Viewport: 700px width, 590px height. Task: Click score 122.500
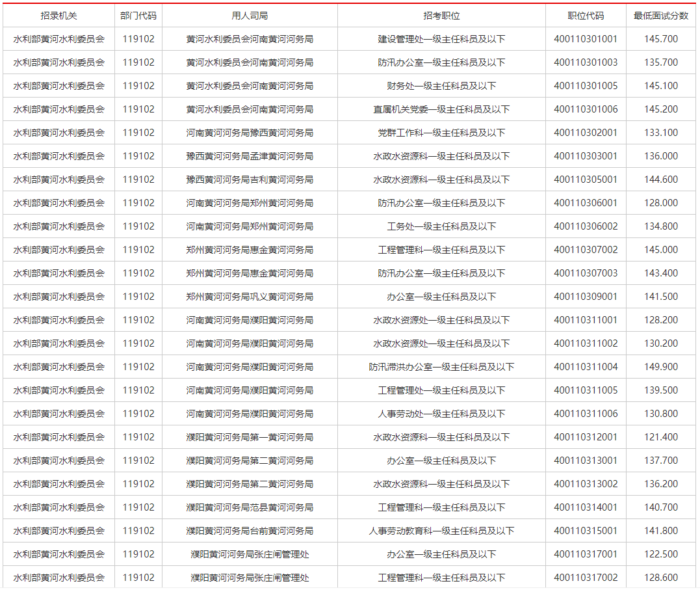pyautogui.click(x=661, y=554)
